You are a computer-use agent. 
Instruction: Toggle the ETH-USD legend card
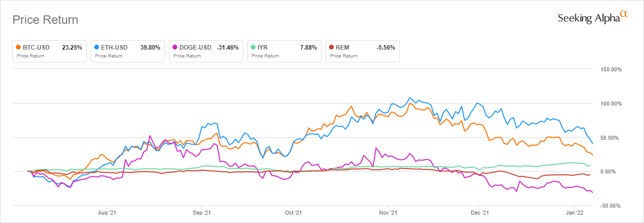127,51
